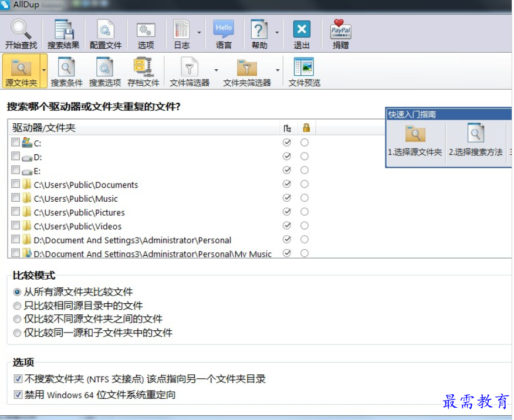This screenshot has width=514, height=420.
Task: Select the C:\Users\Public\Documents row text
Action: 86,185
